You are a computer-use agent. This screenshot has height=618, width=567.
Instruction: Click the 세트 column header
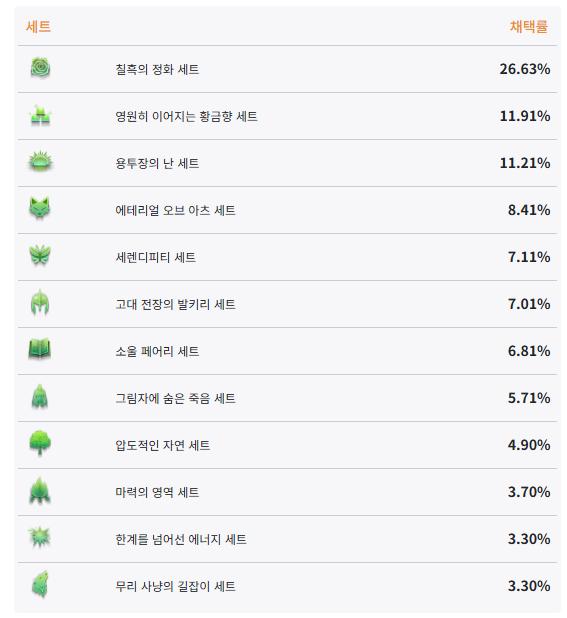(x=38, y=27)
